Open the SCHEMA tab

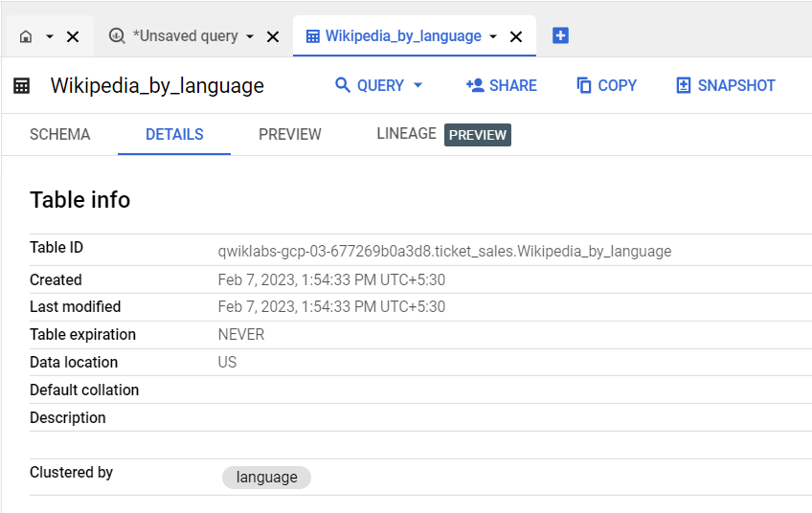point(59,135)
